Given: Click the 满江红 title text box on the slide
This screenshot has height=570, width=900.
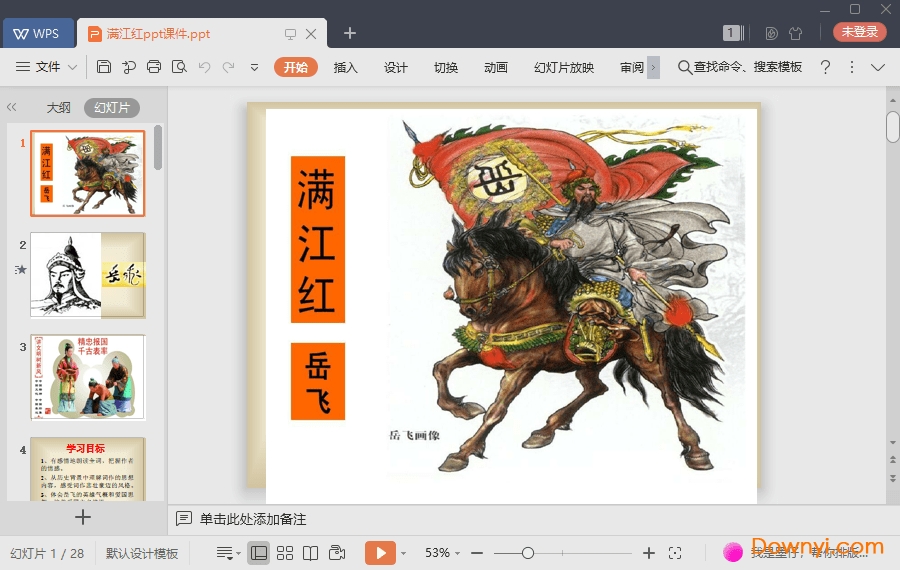Looking at the screenshot, I should pos(317,239).
